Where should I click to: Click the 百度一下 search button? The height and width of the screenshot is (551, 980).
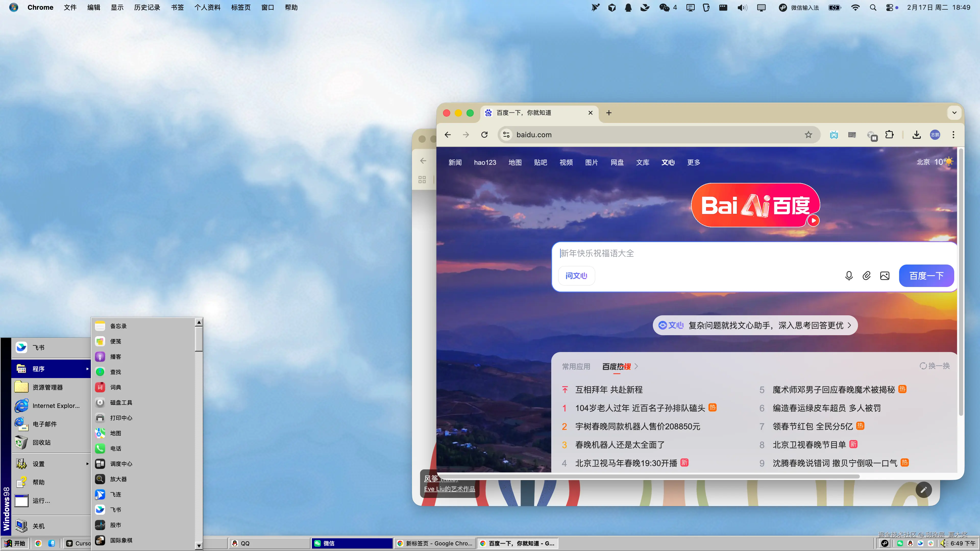926,276
